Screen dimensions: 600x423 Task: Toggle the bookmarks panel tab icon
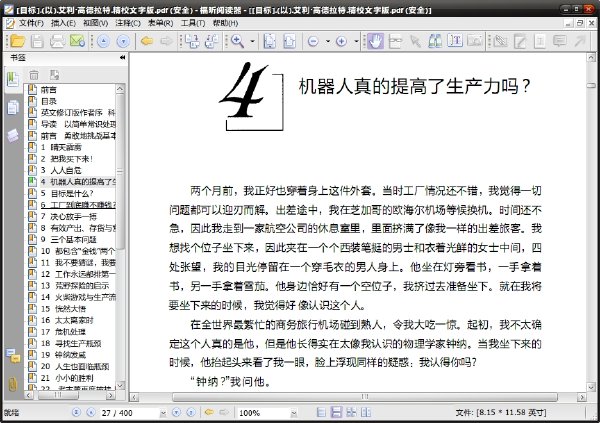(x=13, y=80)
